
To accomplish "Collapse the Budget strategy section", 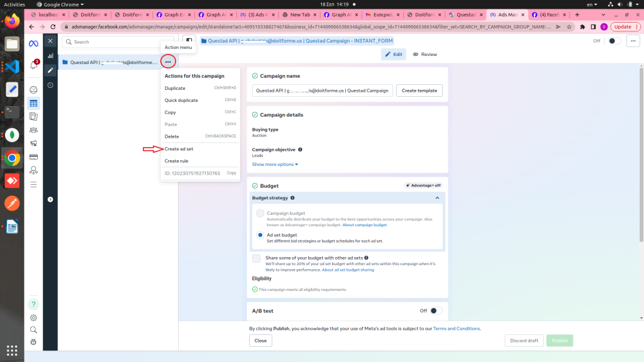I will pyautogui.click(x=437, y=198).
